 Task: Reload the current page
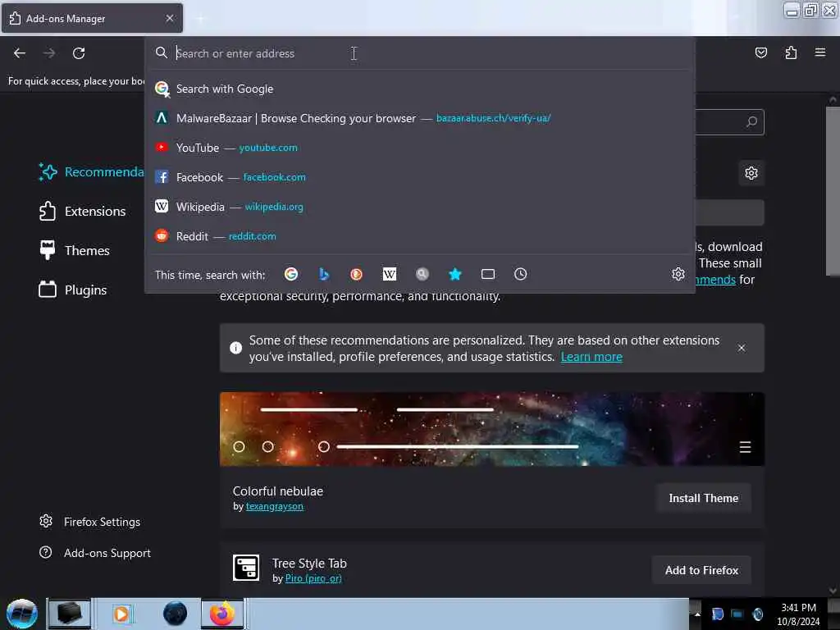pyautogui.click(x=79, y=53)
